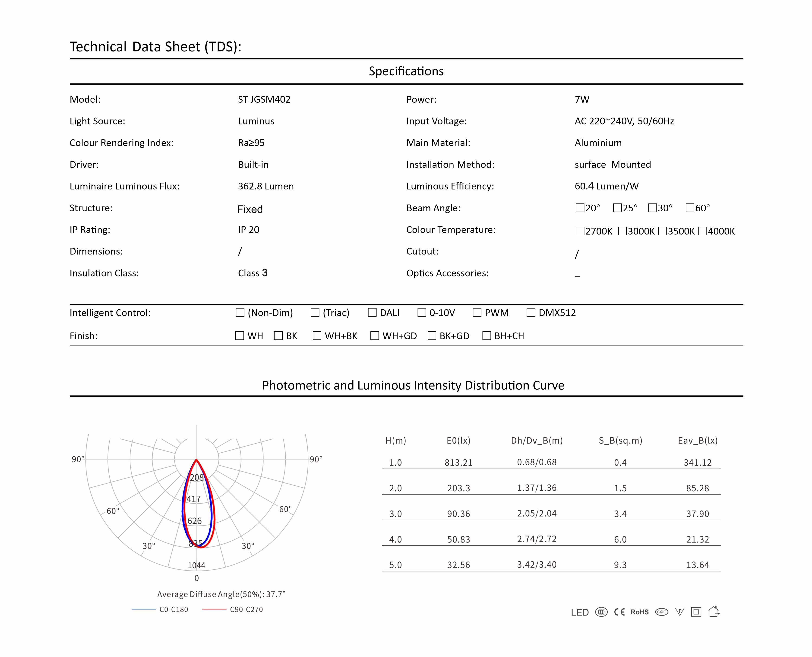
Task: Click the Photometric and Luminous Intensity heading
Action: (x=413, y=385)
